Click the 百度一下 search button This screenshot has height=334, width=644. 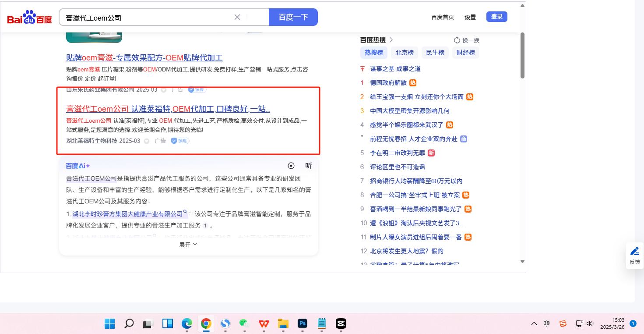(293, 17)
